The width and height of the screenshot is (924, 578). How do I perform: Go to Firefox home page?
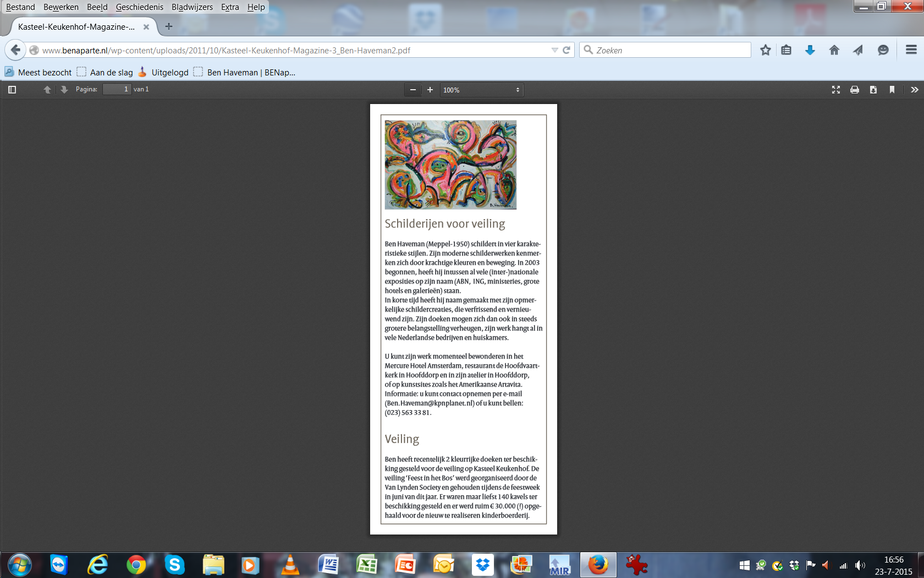(x=834, y=50)
